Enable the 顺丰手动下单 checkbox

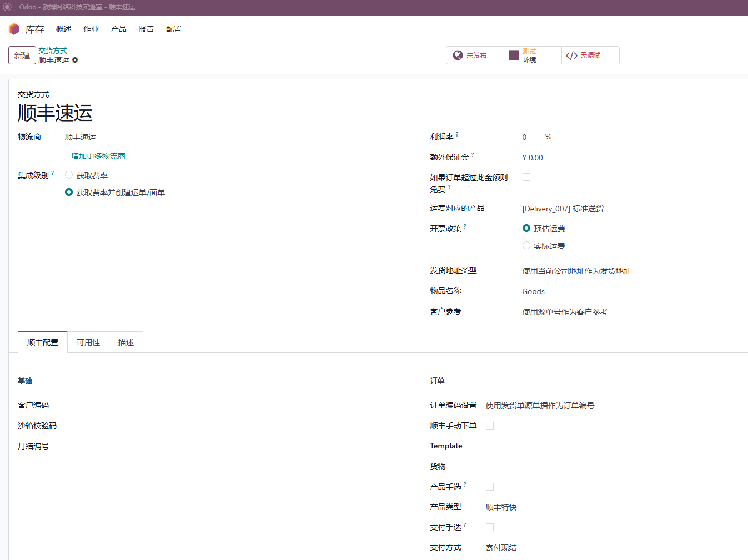(x=490, y=426)
